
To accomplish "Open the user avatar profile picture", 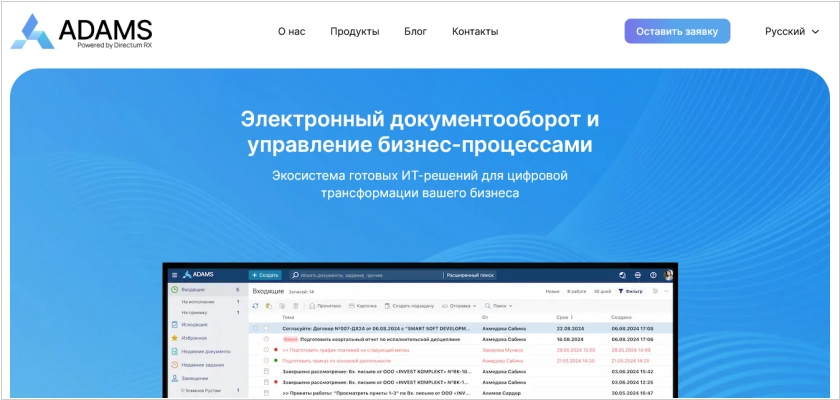I will tap(668, 274).
